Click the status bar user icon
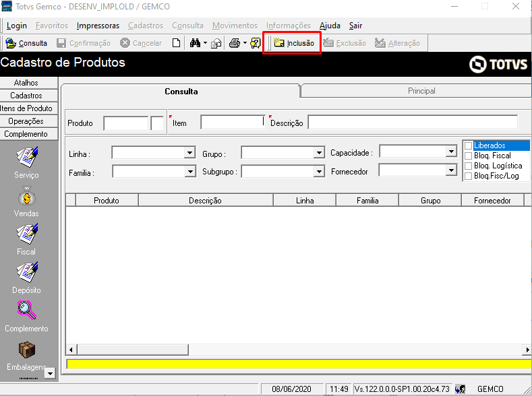 pos(460,389)
